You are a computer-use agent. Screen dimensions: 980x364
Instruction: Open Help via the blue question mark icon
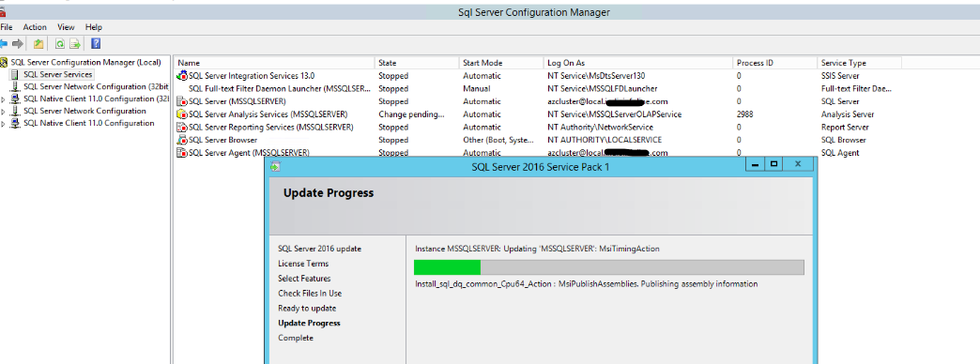click(x=96, y=44)
